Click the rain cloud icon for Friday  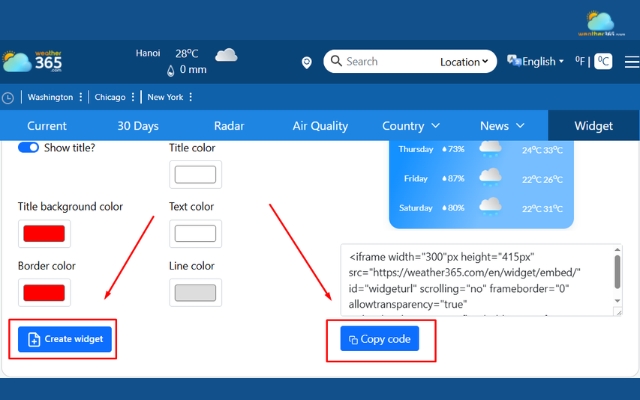click(490, 178)
